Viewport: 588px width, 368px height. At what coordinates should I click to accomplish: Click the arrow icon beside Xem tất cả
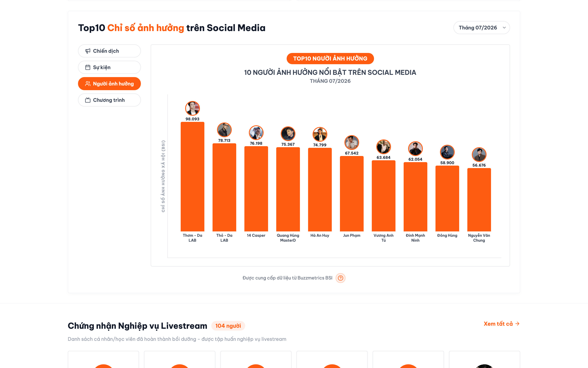tap(517, 324)
